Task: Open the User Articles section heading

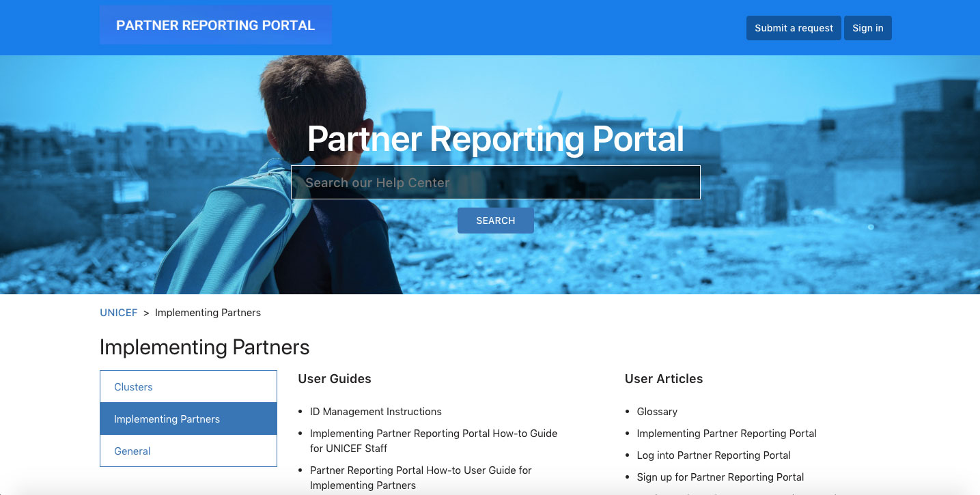Action: tap(664, 379)
